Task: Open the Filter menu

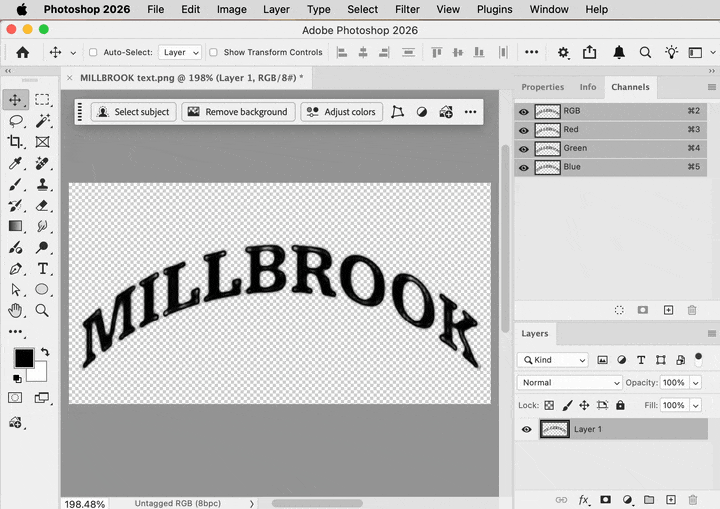Action: (x=407, y=9)
